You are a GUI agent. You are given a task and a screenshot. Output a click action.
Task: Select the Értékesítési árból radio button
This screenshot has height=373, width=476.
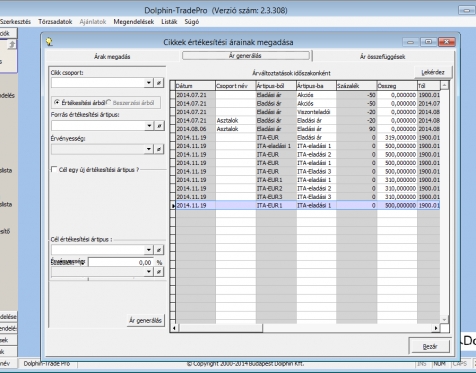pos(57,103)
